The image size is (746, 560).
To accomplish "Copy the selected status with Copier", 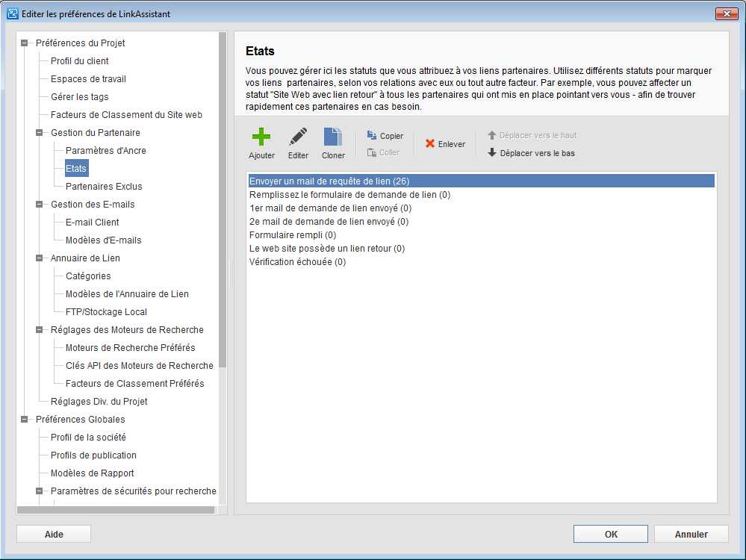I will tap(385, 136).
